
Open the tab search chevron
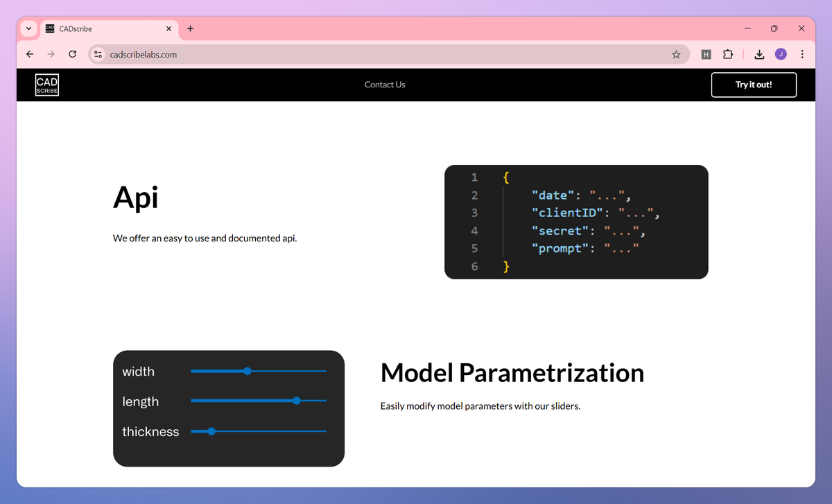tap(28, 28)
